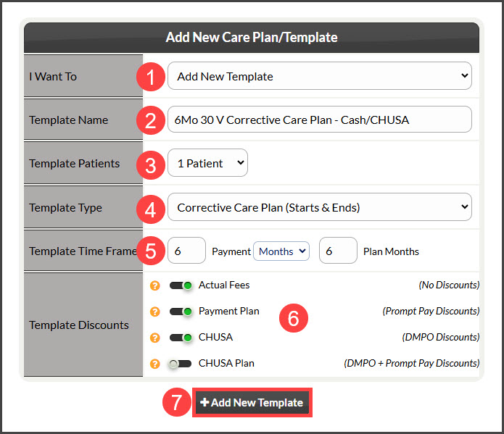Image resolution: width=504 pixels, height=434 pixels.
Task: Click the question mark next to CHUSA
Action: (x=155, y=338)
